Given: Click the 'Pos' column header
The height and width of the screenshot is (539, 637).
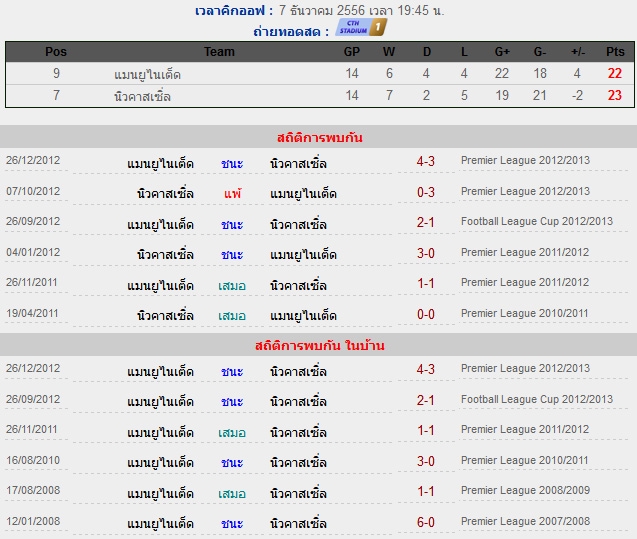Looking at the screenshot, I should [x=56, y=52].
